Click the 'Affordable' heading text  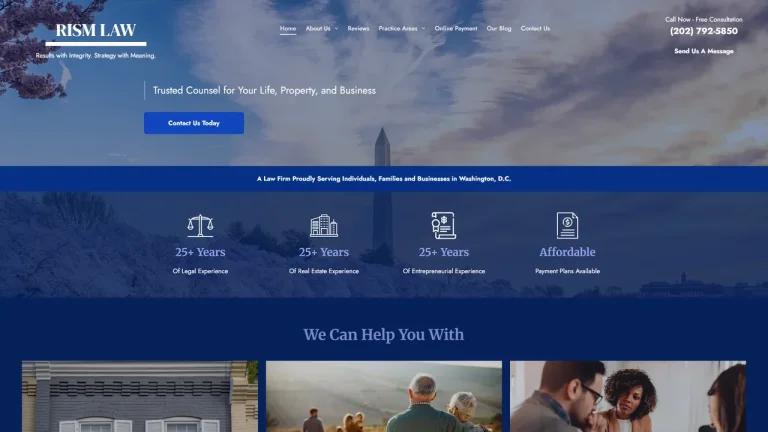567,252
